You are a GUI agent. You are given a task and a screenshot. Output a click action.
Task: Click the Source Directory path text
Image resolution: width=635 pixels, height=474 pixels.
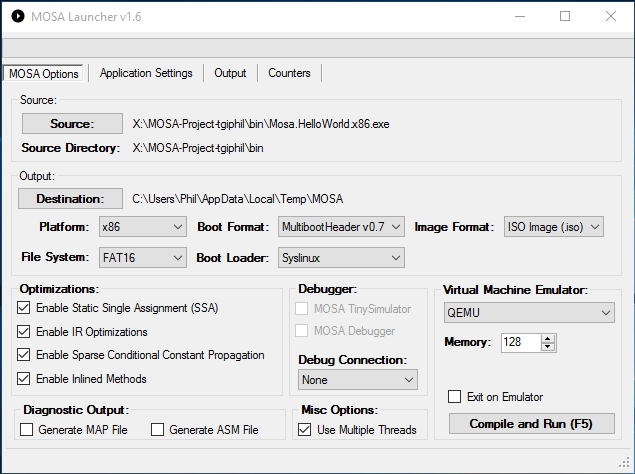point(198,148)
